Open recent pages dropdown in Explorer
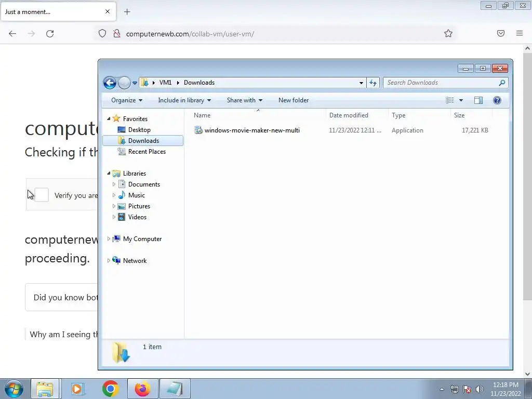532x399 pixels. coord(135,83)
